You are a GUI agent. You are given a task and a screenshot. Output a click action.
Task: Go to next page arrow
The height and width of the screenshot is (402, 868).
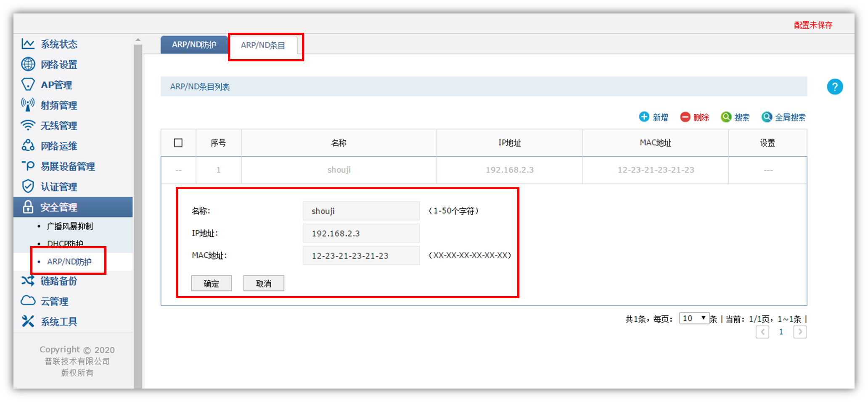[x=800, y=332]
